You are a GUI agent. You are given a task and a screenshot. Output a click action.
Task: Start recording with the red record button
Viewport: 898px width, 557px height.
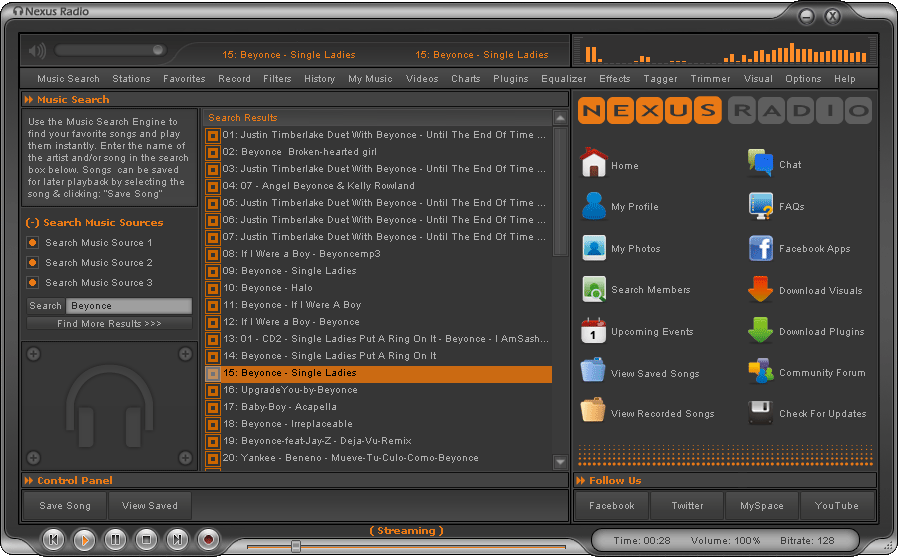[208, 539]
